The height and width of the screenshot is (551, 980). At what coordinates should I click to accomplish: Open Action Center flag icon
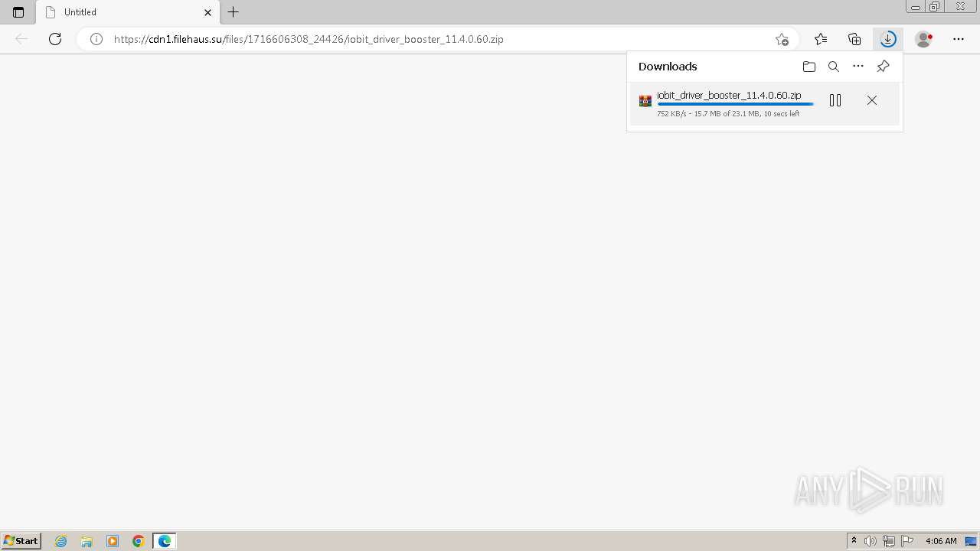907,541
